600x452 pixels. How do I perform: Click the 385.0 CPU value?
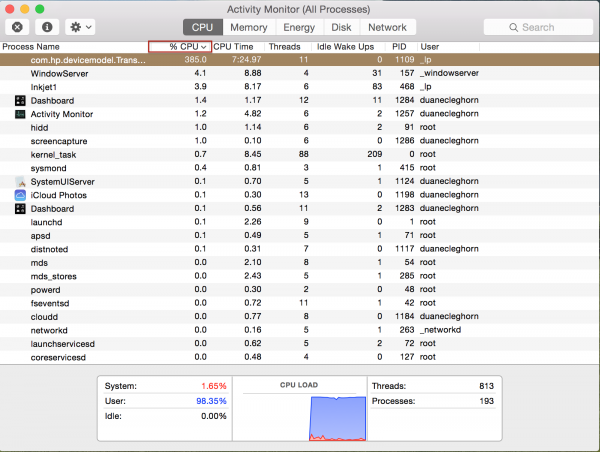point(196,60)
